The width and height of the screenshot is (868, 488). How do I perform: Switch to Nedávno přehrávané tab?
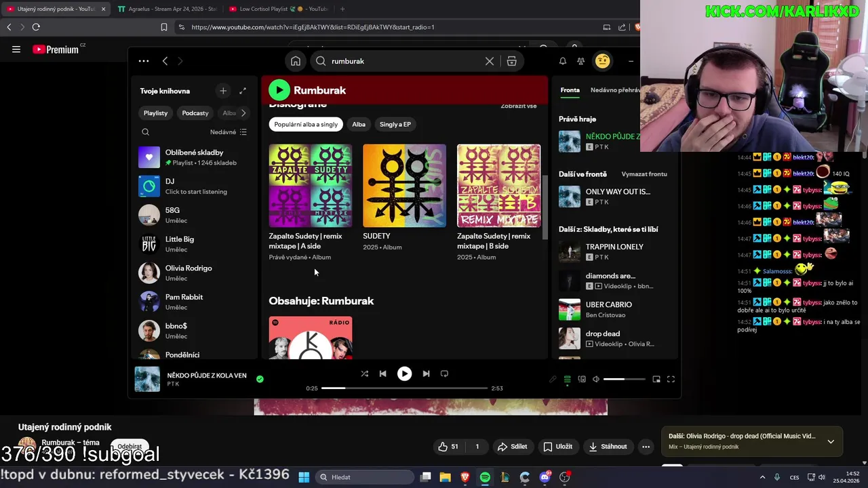tap(615, 90)
